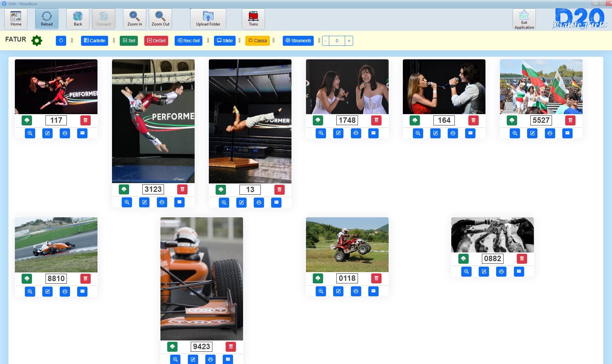612x364 pixels.
Task: Open the black-and-white hands thumbnail 0882
Action: 493,235
